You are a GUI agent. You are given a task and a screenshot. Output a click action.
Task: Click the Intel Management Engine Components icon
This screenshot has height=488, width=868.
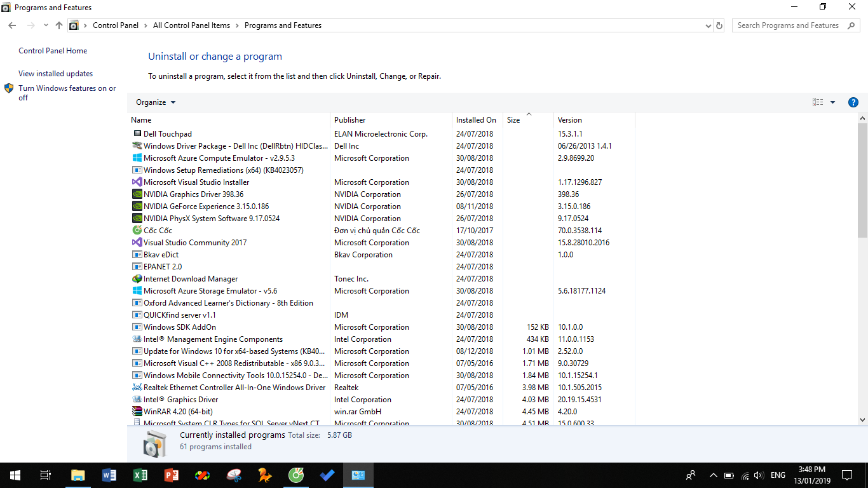tap(137, 339)
